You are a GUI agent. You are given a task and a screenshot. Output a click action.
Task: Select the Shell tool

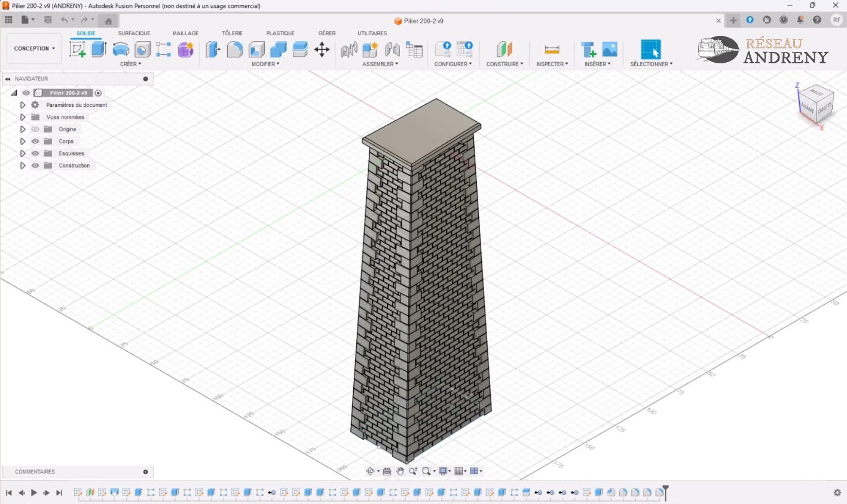(256, 49)
